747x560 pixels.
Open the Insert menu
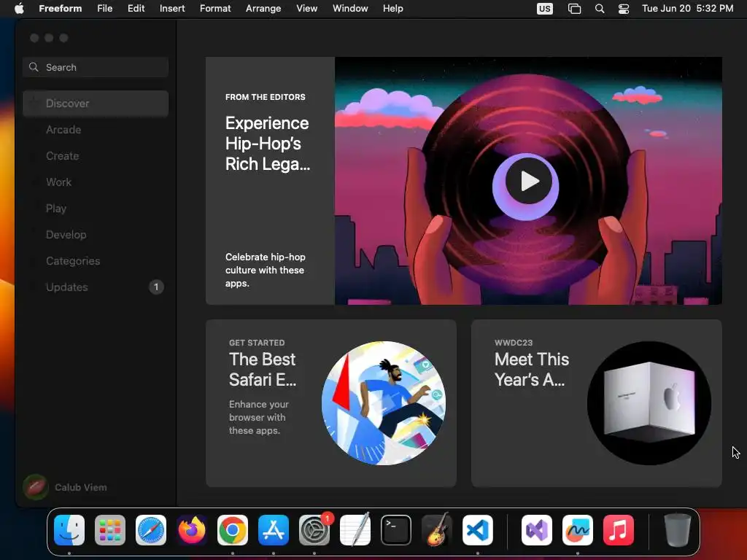(172, 9)
